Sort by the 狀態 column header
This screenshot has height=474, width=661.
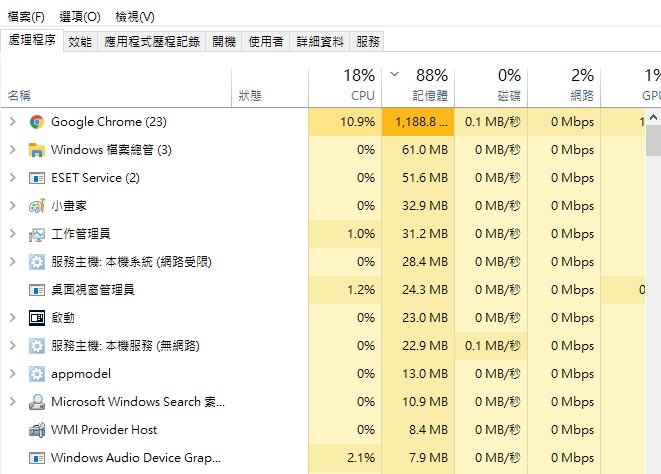pos(270,87)
